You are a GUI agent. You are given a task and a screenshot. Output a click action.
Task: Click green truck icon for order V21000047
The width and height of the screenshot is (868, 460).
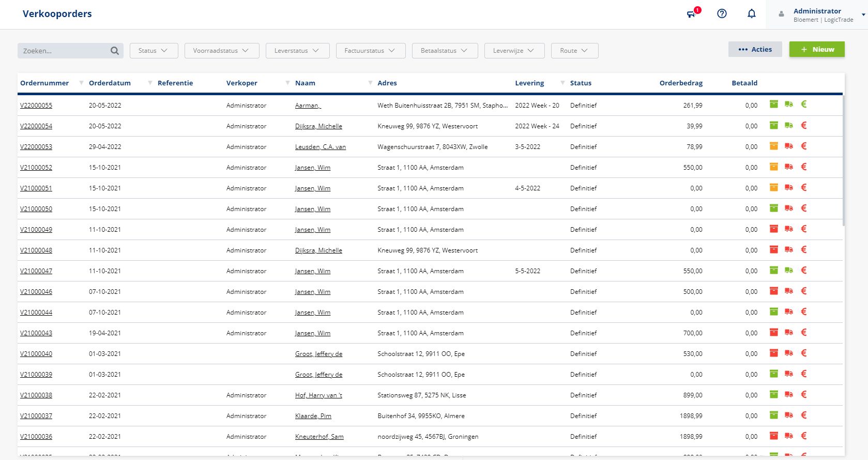(x=788, y=270)
